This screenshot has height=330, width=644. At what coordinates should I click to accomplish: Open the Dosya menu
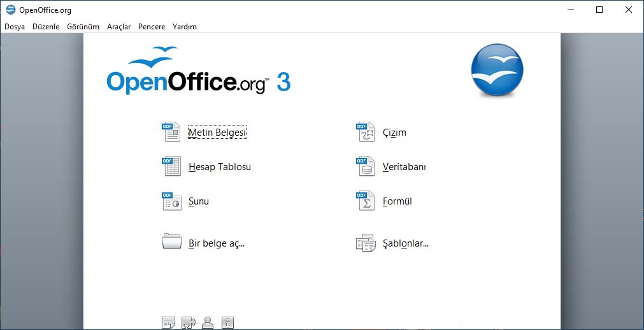tap(15, 27)
